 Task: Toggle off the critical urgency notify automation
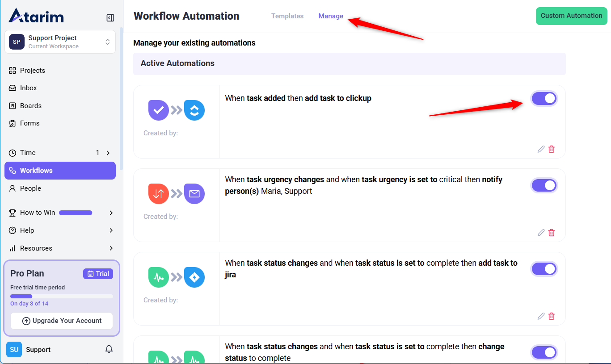coord(544,185)
